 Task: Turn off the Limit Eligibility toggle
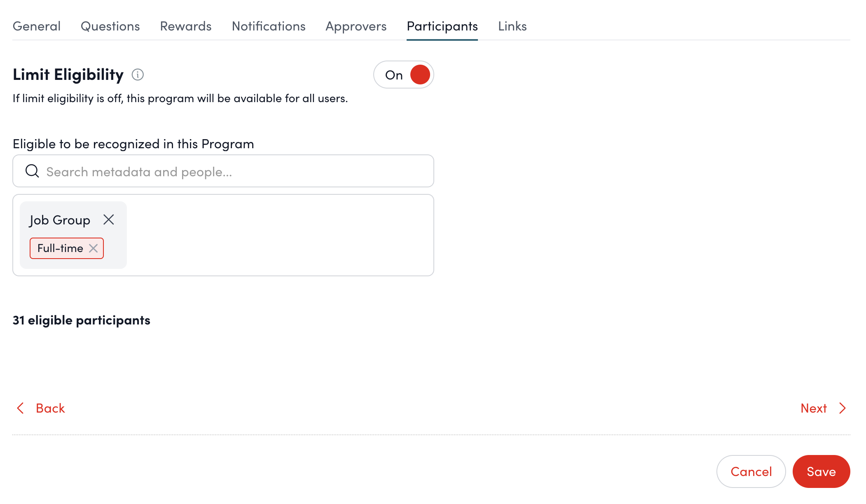pos(403,75)
